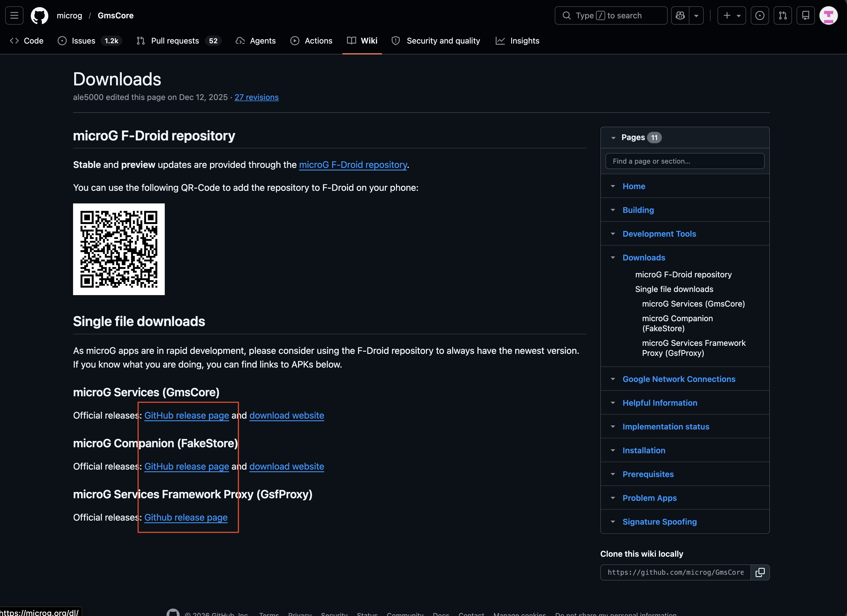The height and width of the screenshot is (616, 847).
Task: Open FakeStore download website link
Action: (287, 467)
